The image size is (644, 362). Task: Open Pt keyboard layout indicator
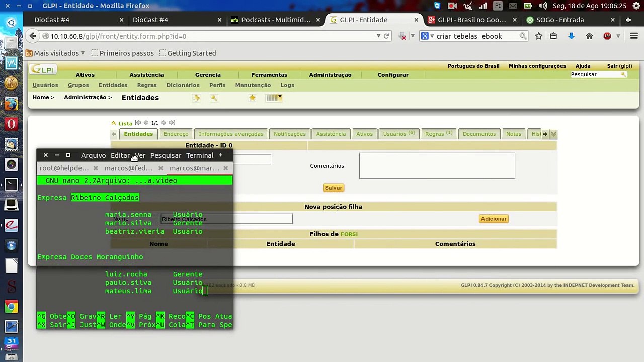tap(498, 6)
